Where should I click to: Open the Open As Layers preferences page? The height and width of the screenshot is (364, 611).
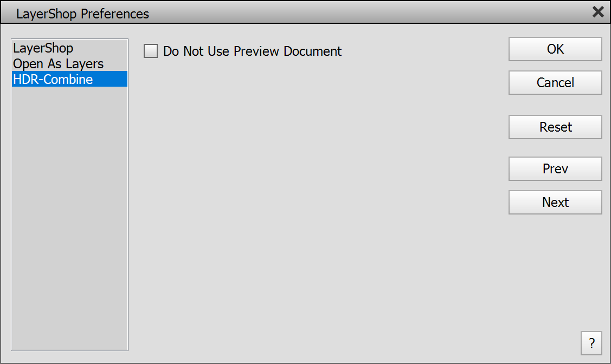59,64
